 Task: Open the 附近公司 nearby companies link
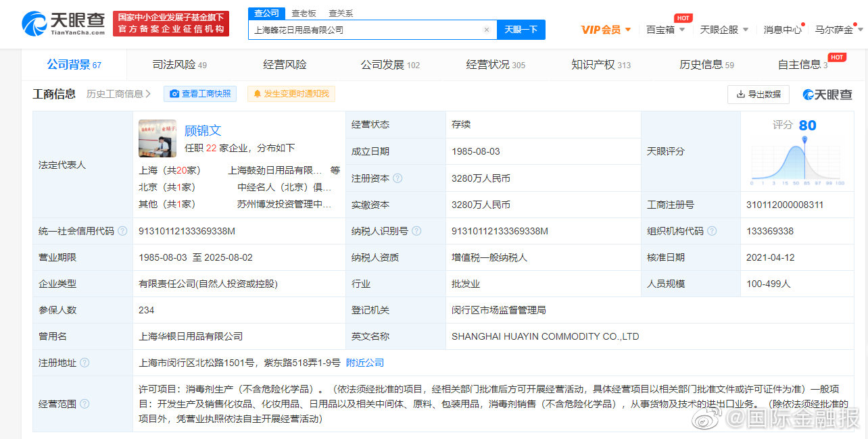tap(365, 363)
